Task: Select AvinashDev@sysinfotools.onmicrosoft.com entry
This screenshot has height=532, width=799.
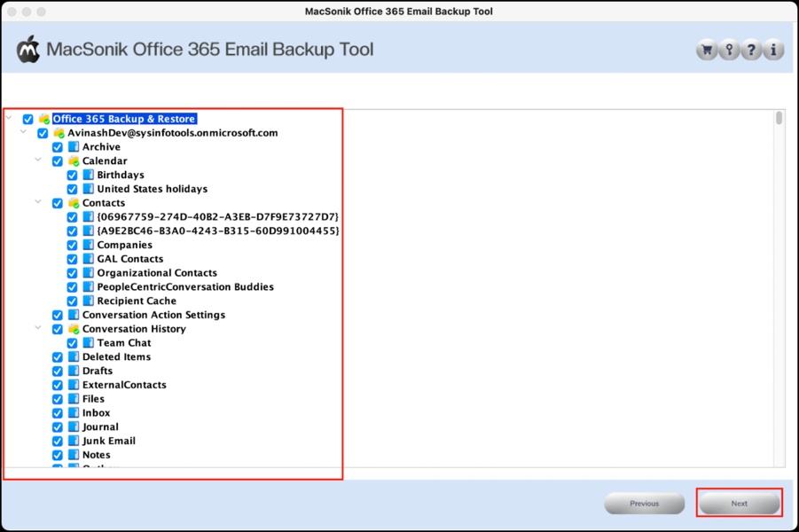Action: pyautogui.click(x=173, y=133)
